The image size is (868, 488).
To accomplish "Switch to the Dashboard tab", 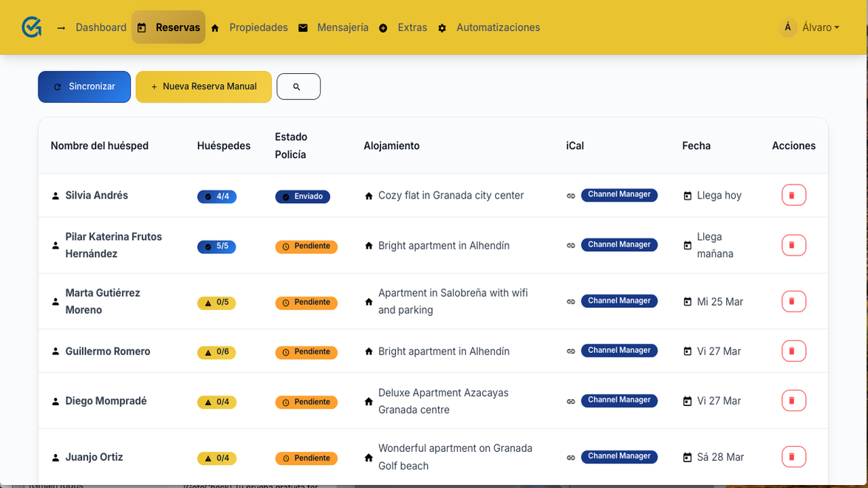I will [101, 27].
